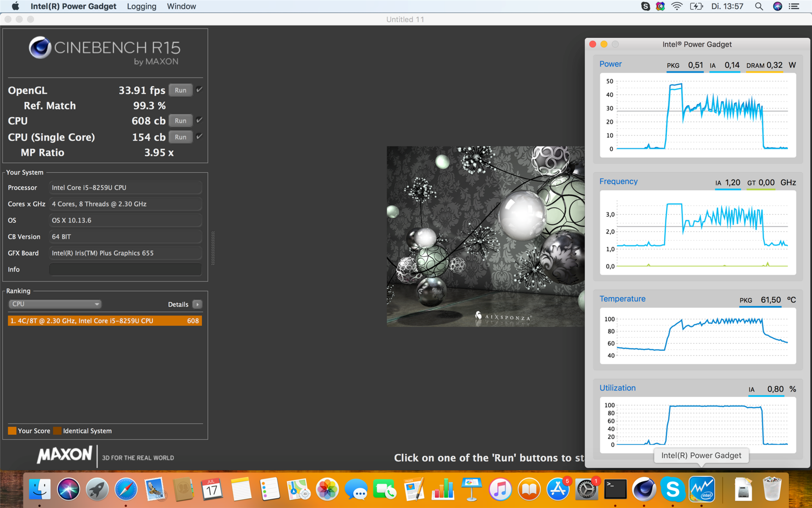Run the CPU benchmark test button
Screen dimensions: 812x508
coord(179,121)
